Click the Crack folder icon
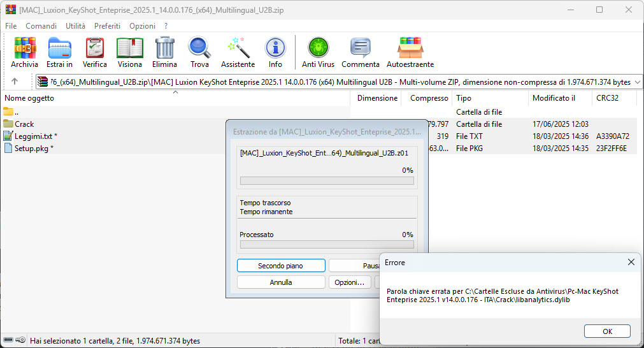The width and height of the screenshot is (644, 348). tap(8, 124)
